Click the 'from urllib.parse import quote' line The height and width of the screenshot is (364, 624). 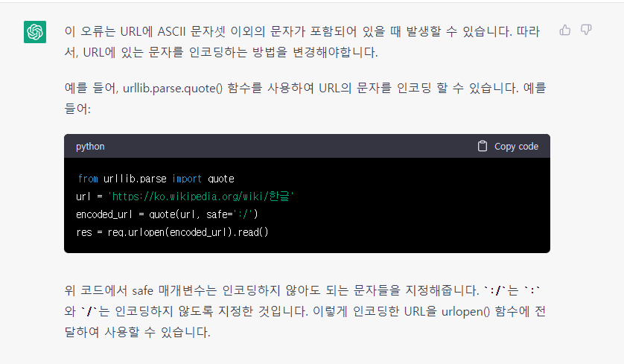tap(156, 179)
